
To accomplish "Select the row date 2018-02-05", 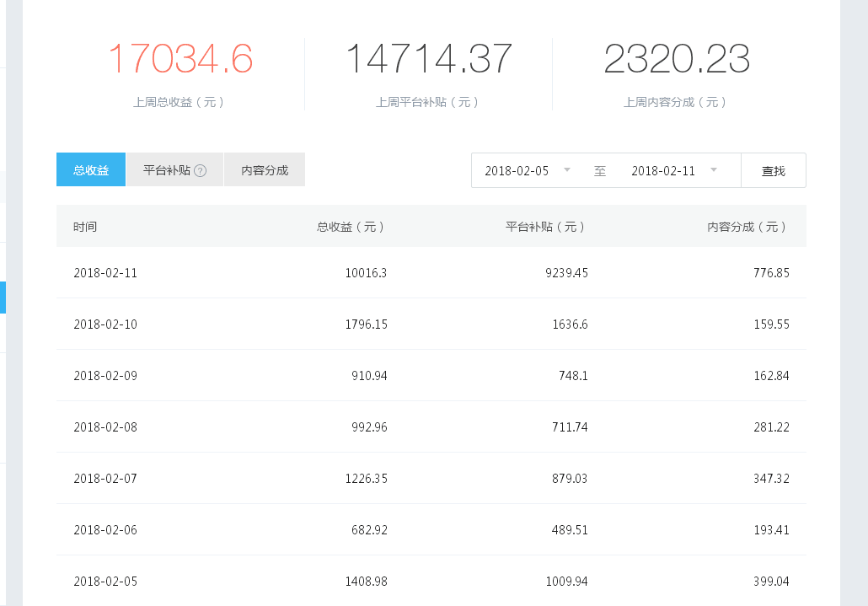I will pos(105,582).
